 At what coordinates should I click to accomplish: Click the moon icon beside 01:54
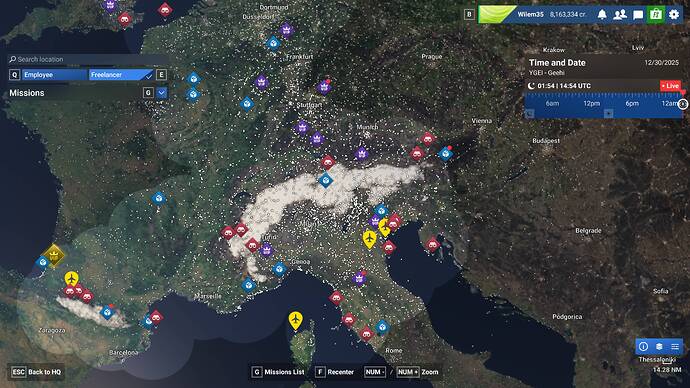[532, 86]
